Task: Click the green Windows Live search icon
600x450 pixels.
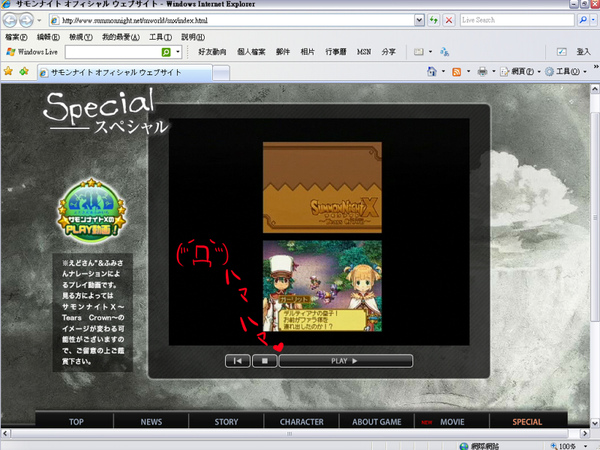Action: point(166,52)
